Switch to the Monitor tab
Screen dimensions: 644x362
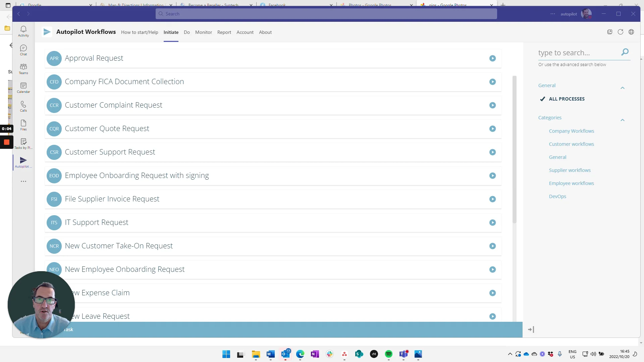tap(203, 32)
